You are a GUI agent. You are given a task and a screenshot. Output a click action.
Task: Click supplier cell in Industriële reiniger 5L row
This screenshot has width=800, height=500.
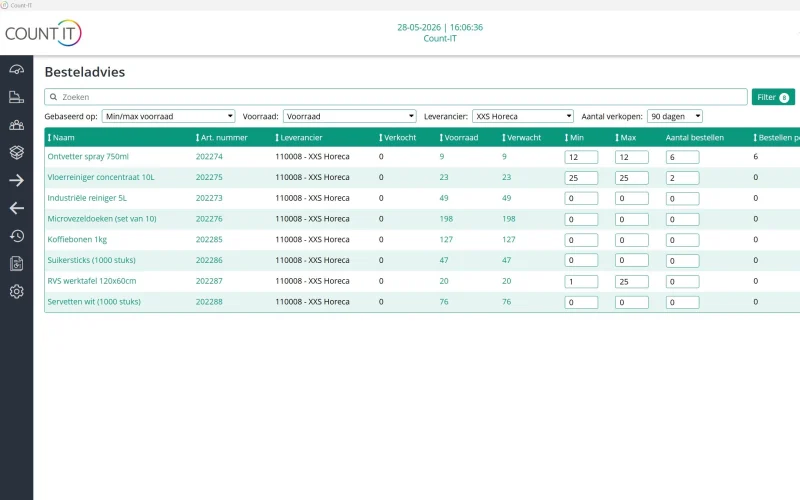pyautogui.click(x=312, y=198)
